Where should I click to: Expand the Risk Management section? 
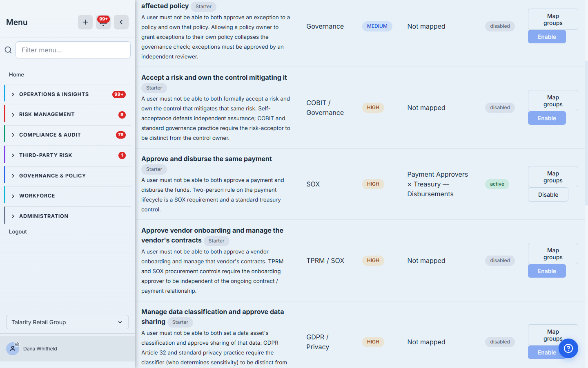[x=67, y=114]
